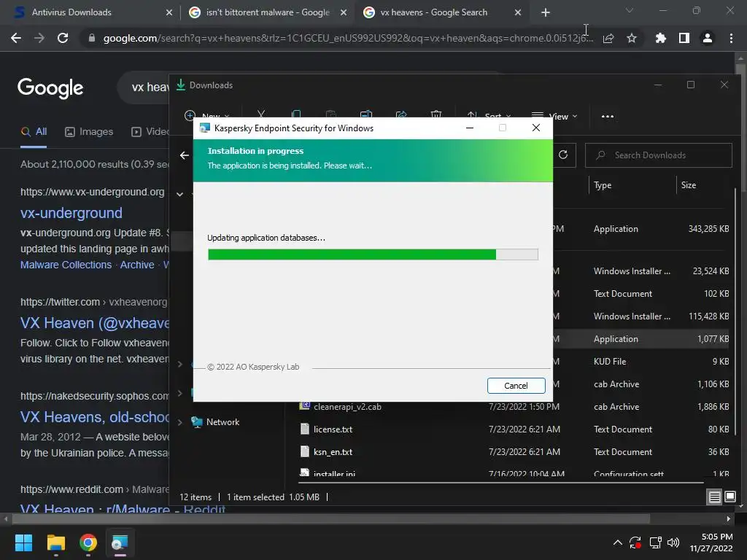Click the Paste icon in Downloads toolbar
The width and height of the screenshot is (747, 560).
tap(331, 114)
